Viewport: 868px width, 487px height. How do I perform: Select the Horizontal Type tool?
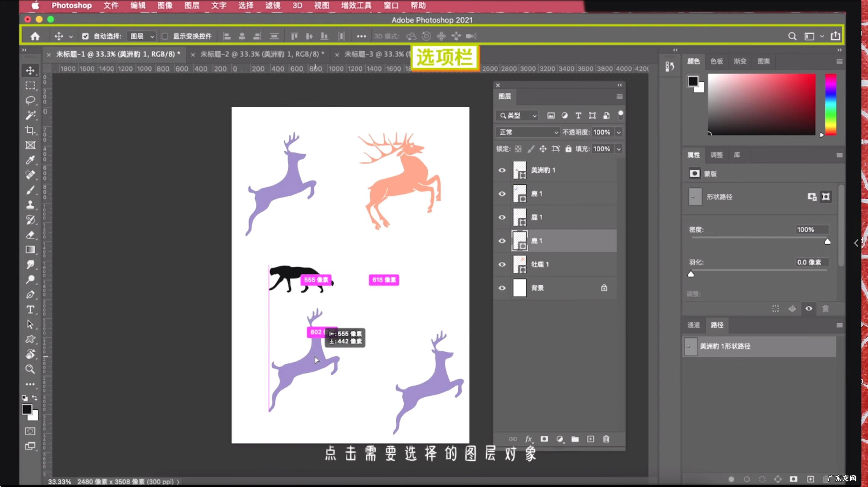tap(30, 309)
